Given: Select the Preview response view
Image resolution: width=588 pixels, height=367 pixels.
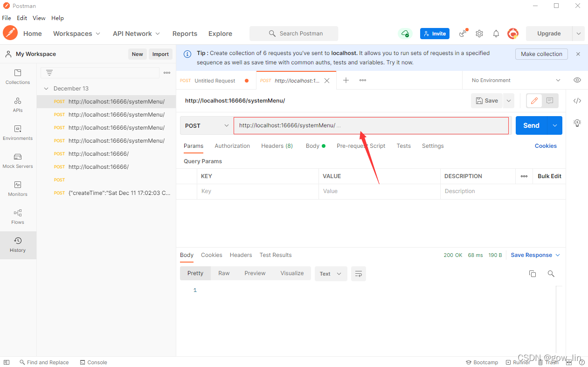Looking at the screenshot, I should [255, 273].
